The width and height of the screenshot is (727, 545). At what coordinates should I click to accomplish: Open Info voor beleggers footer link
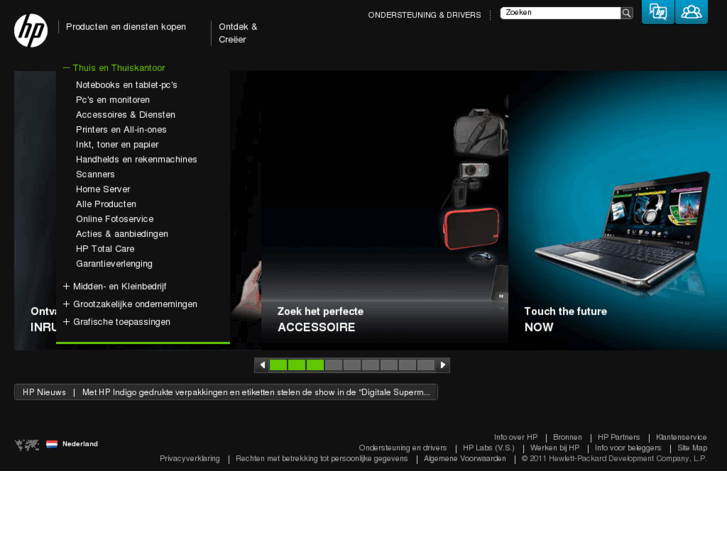628,448
